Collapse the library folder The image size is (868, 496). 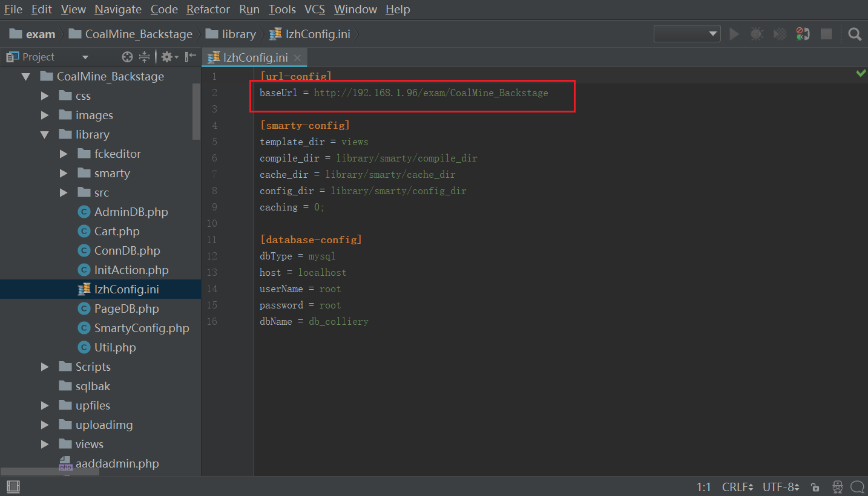[45, 135]
